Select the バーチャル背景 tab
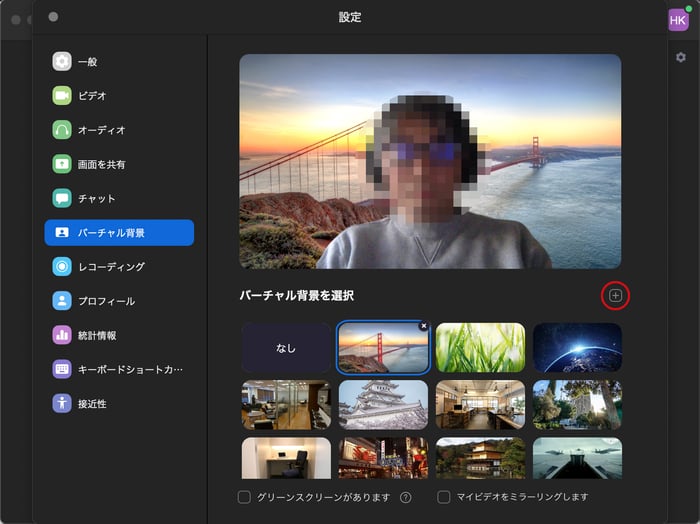700x524 pixels. (x=119, y=233)
